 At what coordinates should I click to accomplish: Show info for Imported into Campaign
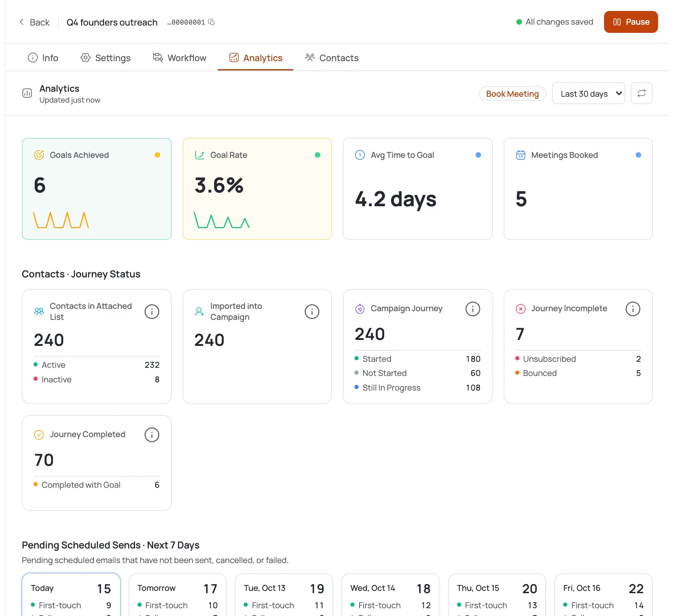(x=312, y=312)
